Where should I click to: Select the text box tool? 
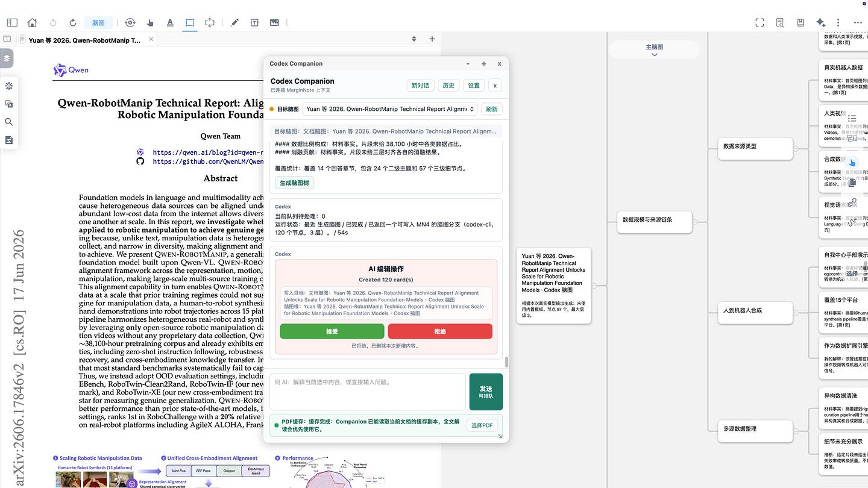click(x=254, y=22)
